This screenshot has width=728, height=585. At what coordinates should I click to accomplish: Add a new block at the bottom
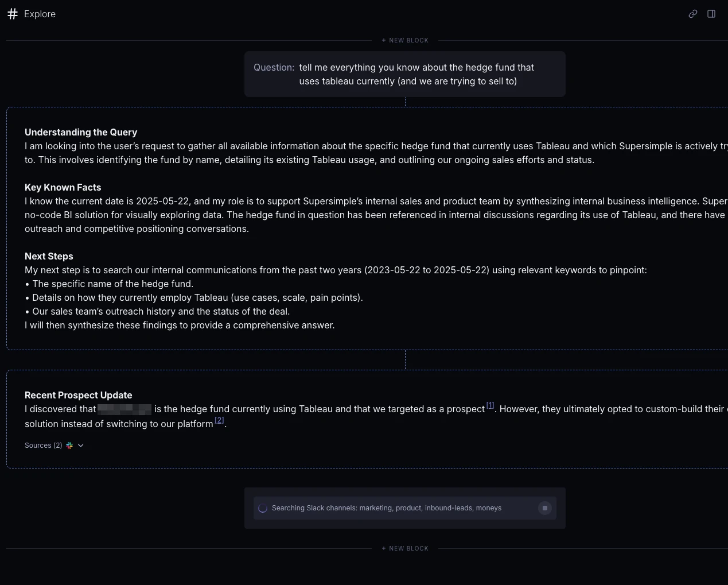[x=405, y=548]
